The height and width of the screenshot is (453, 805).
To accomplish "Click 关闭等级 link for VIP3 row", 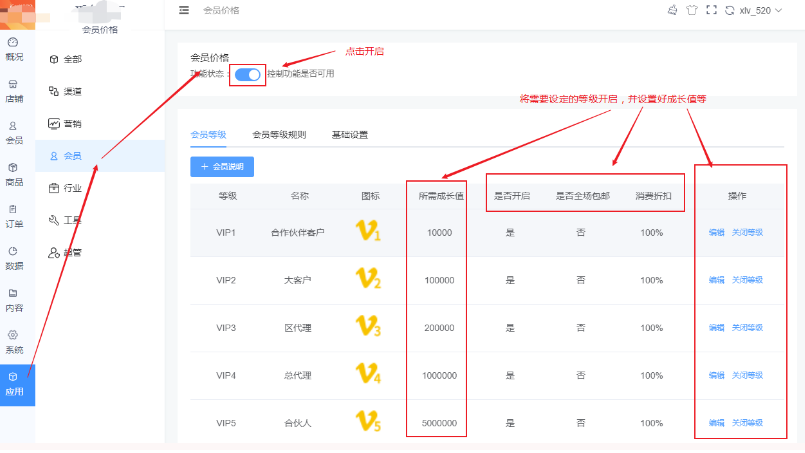I will pos(747,327).
